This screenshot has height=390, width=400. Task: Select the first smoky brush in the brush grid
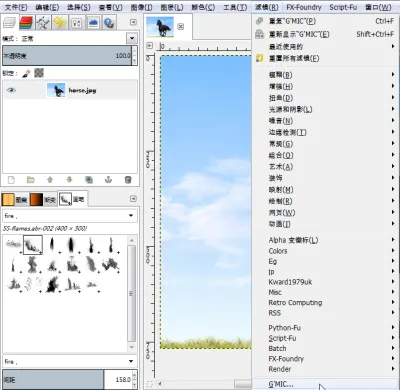point(13,245)
